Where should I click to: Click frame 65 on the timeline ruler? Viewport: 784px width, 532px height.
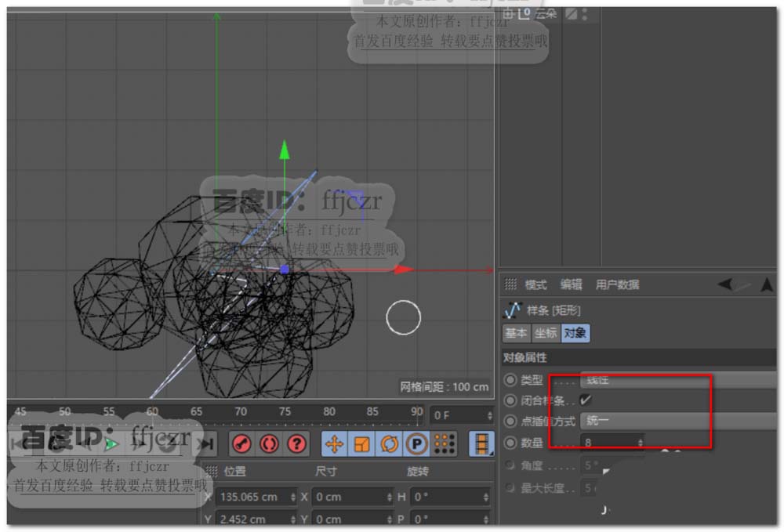(x=197, y=411)
